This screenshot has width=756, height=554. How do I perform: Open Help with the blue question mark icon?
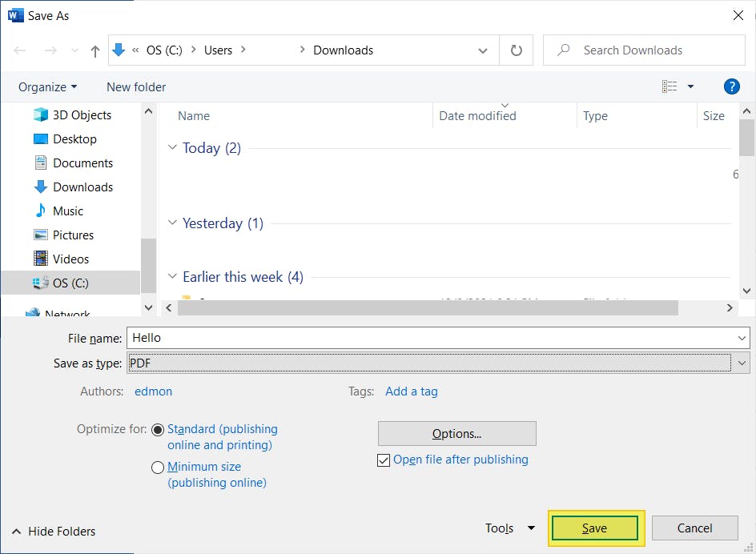730,86
